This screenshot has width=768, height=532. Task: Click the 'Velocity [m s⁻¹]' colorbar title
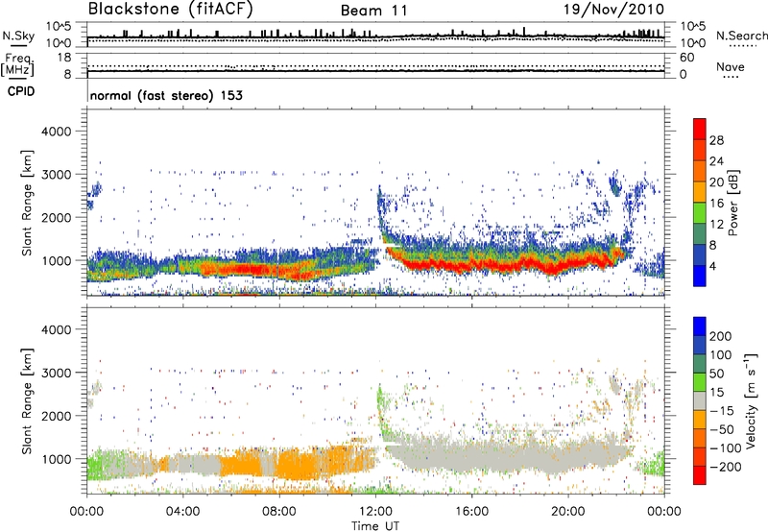751,400
